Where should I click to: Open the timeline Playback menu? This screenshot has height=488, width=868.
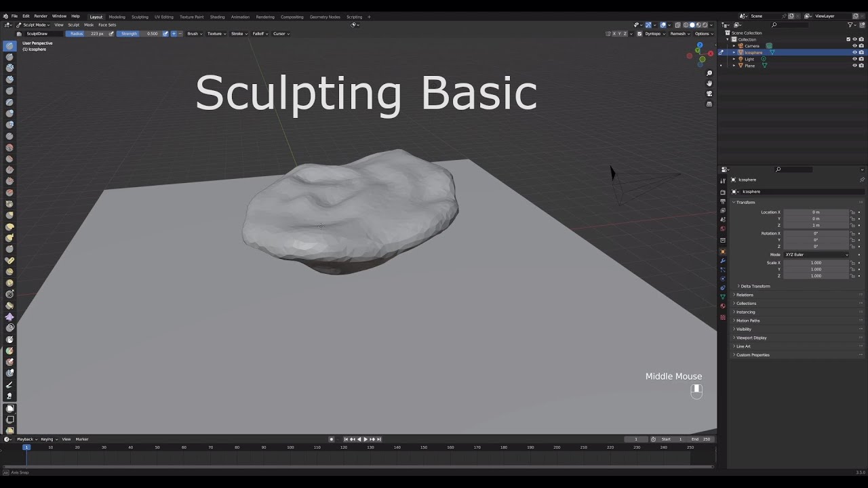(x=26, y=439)
